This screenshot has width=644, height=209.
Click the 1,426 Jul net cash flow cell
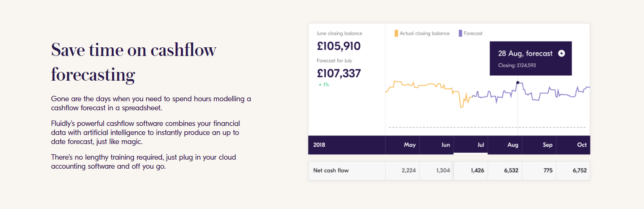(478, 170)
